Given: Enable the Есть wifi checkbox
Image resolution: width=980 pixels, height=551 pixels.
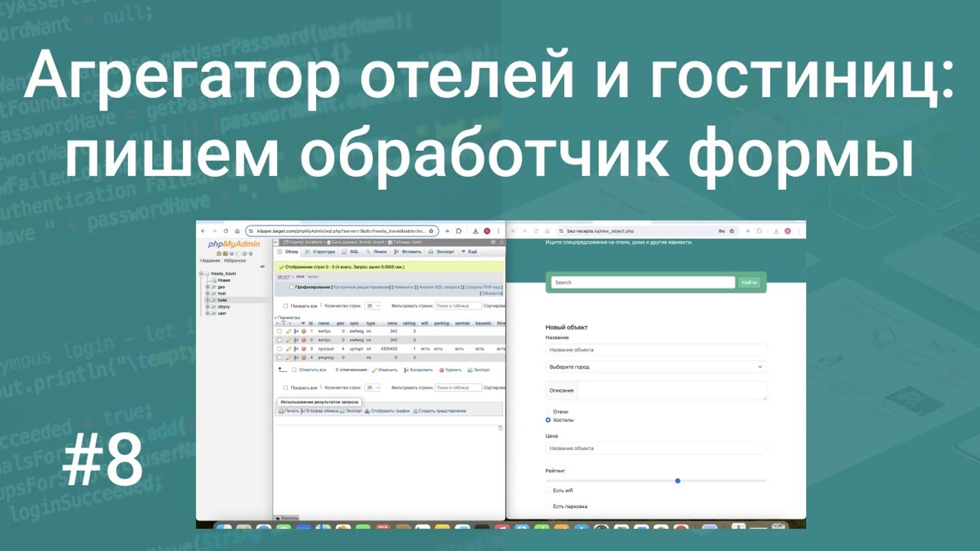Looking at the screenshot, I should click(x=548, y=491).
